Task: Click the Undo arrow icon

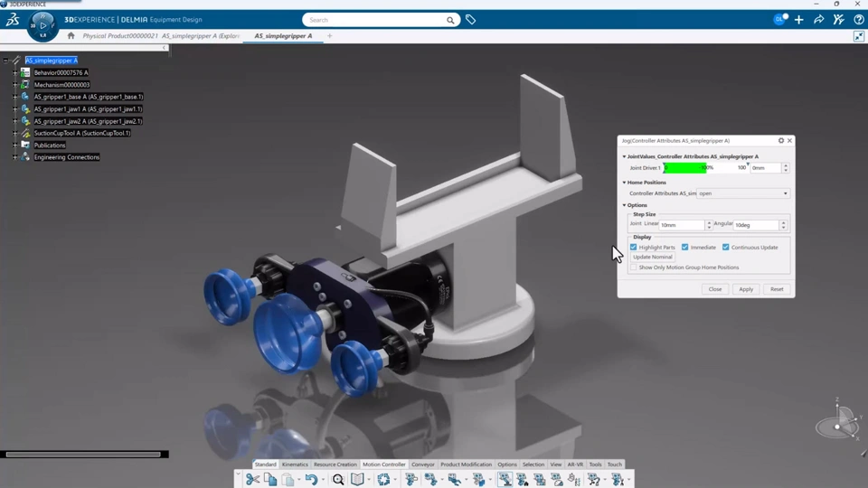Action: pyautogui.click(x=311, y=479)
